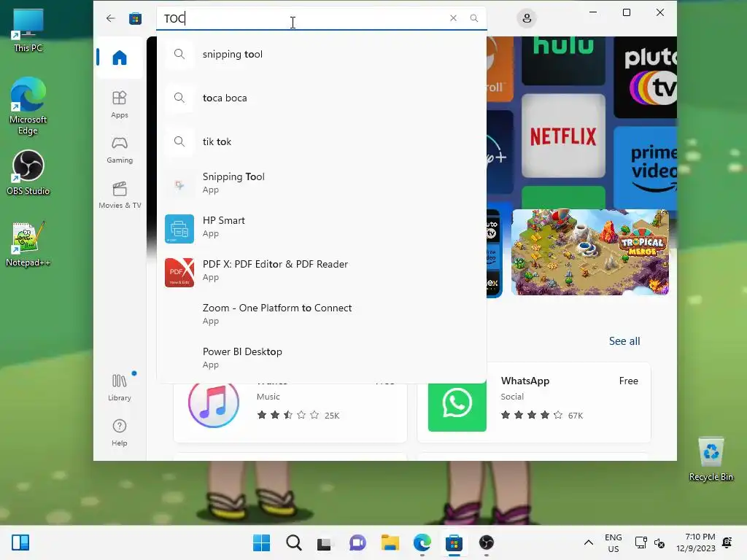Open the Home tab in Store sidebar
This screenshot has height=560, width=747.
pos(120,58)
